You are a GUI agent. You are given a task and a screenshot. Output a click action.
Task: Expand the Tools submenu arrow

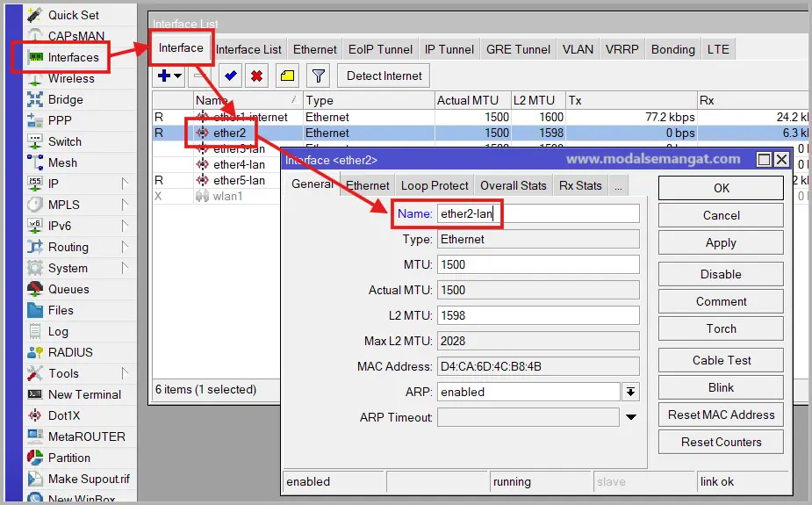(125, 373)
